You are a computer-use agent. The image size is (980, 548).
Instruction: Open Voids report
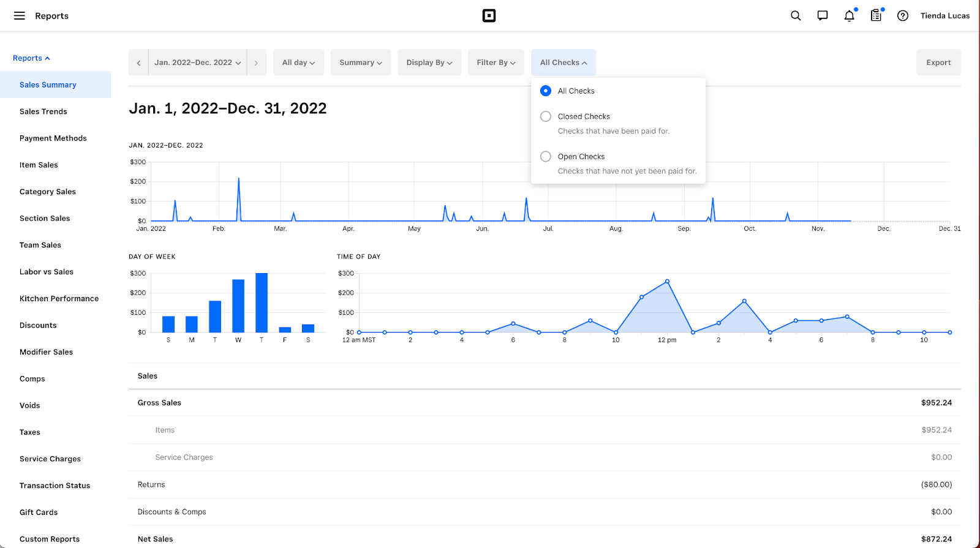click(x=29, y=405)
